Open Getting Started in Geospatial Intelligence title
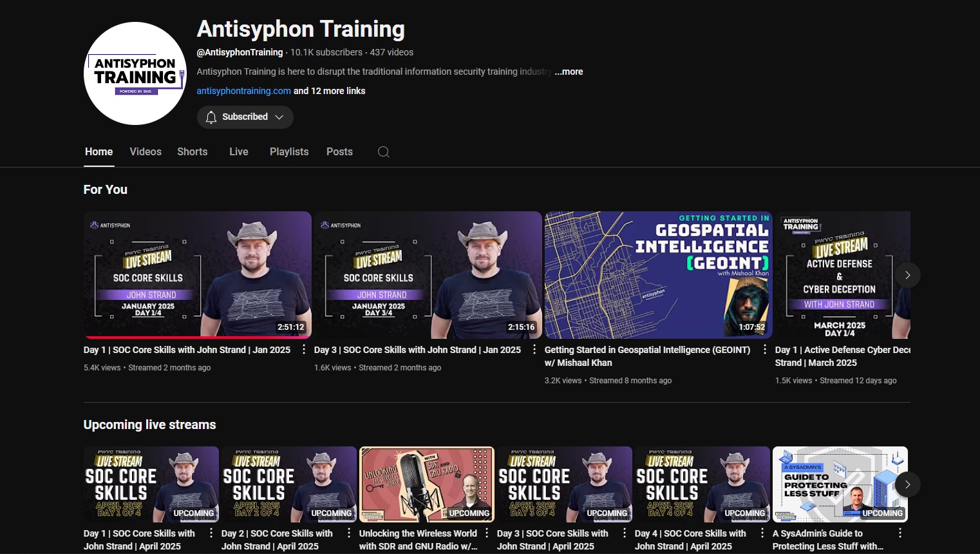 (x=648, y=356)
